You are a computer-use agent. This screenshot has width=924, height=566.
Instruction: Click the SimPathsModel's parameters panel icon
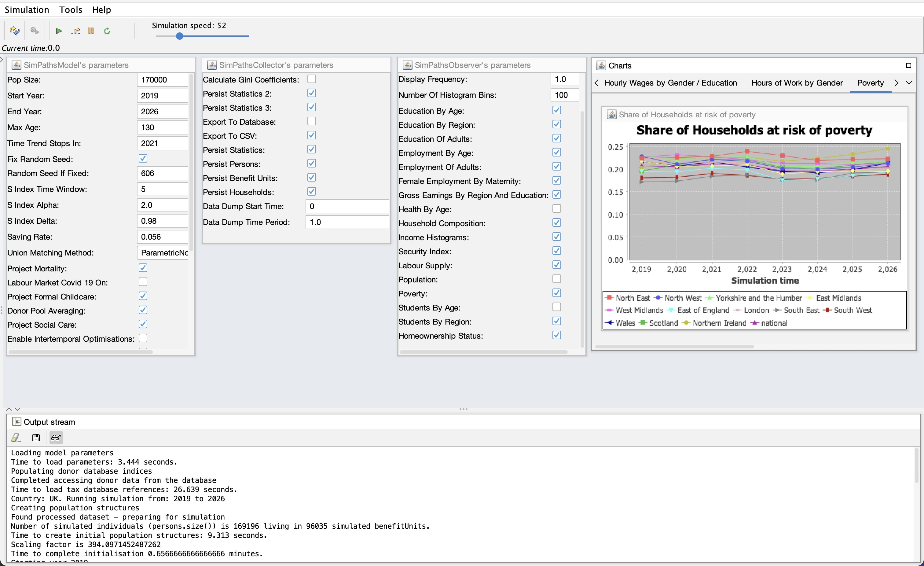click(16, 65)
